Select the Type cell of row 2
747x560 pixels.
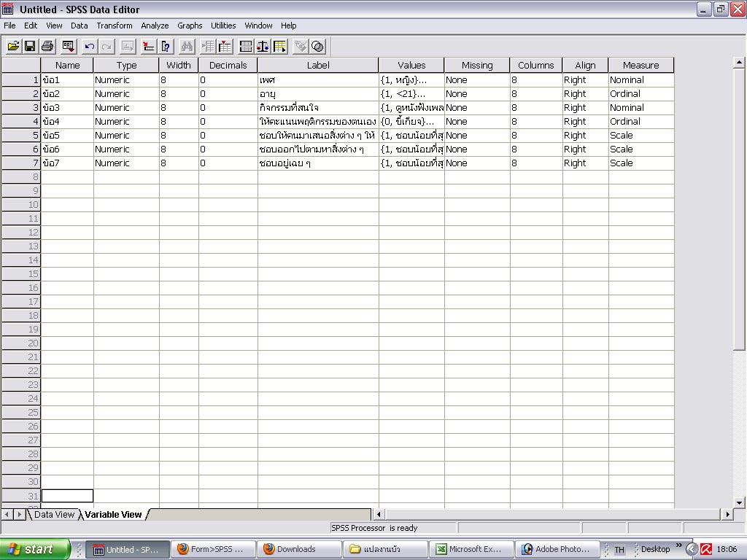pos(125,94)
